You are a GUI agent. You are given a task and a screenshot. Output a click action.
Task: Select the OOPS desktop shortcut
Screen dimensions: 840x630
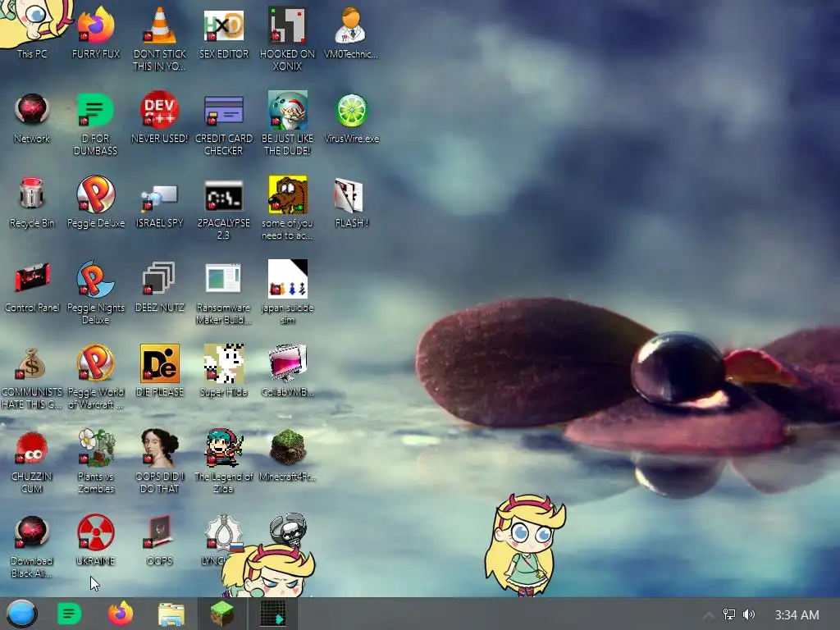(x=160, y=541)
